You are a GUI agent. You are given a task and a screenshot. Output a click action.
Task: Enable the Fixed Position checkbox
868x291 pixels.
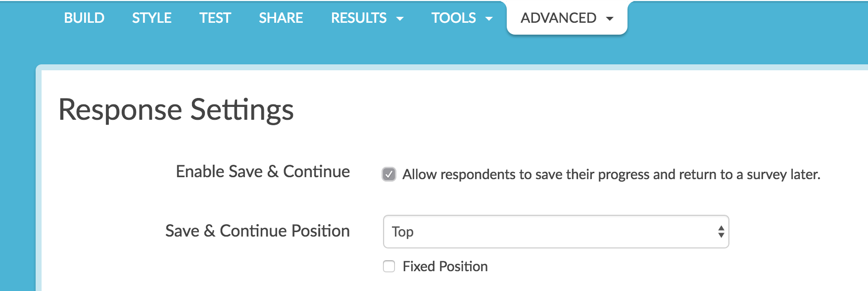389,266
